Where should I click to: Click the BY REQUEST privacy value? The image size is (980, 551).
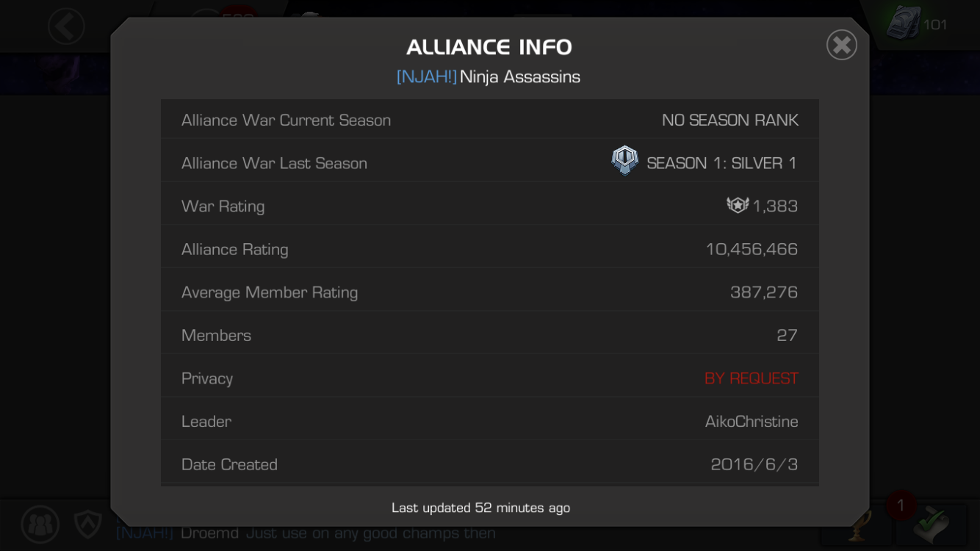click(751, 378)
